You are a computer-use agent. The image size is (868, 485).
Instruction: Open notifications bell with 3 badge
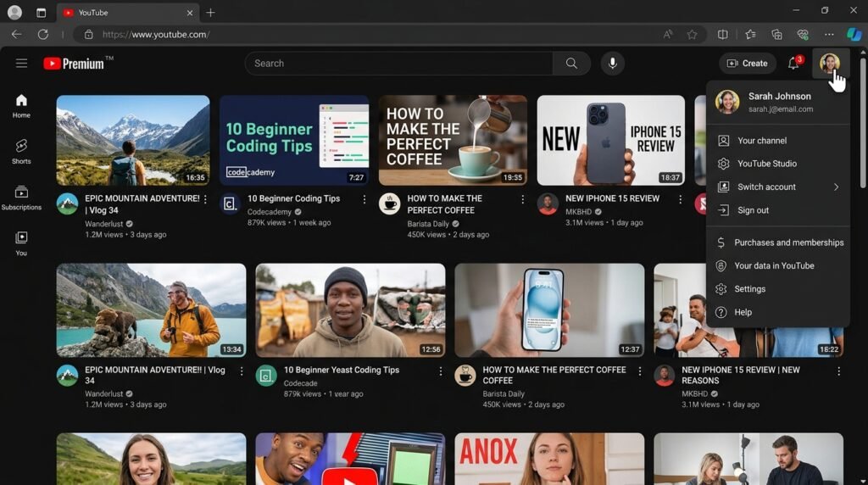(x=793, y=63)
